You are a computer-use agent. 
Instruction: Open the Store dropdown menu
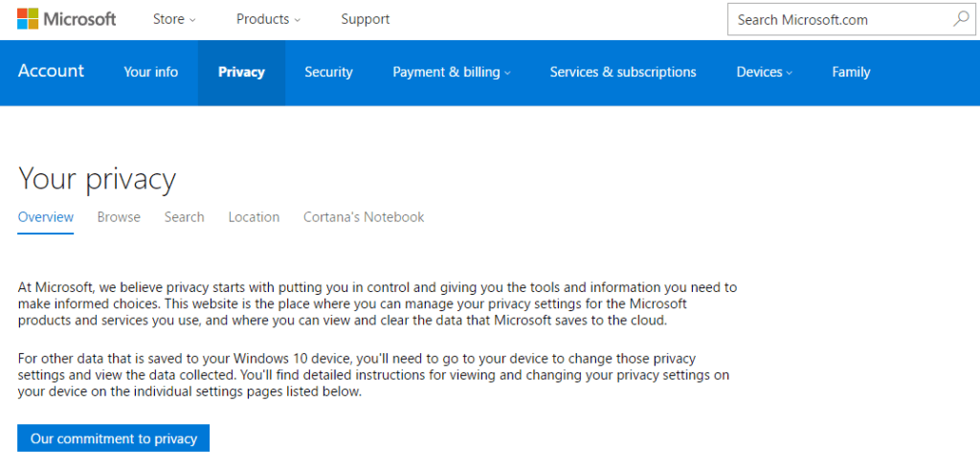pos(174,19)
